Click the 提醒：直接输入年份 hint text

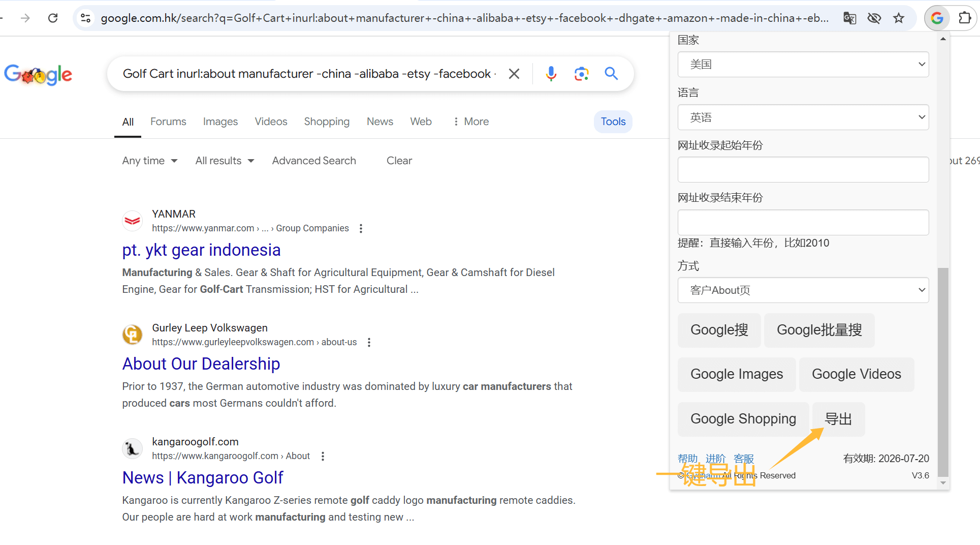[x=753, y=243]
